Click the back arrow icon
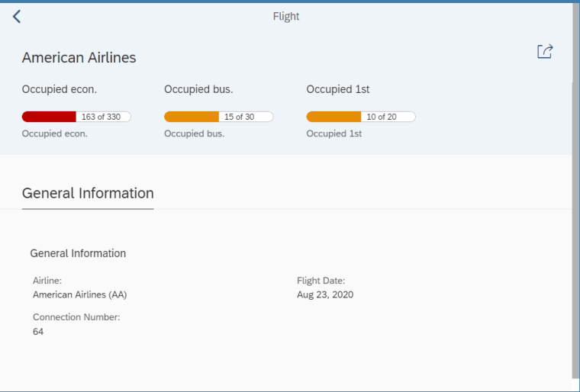580x392 pixels. [17, 17]
